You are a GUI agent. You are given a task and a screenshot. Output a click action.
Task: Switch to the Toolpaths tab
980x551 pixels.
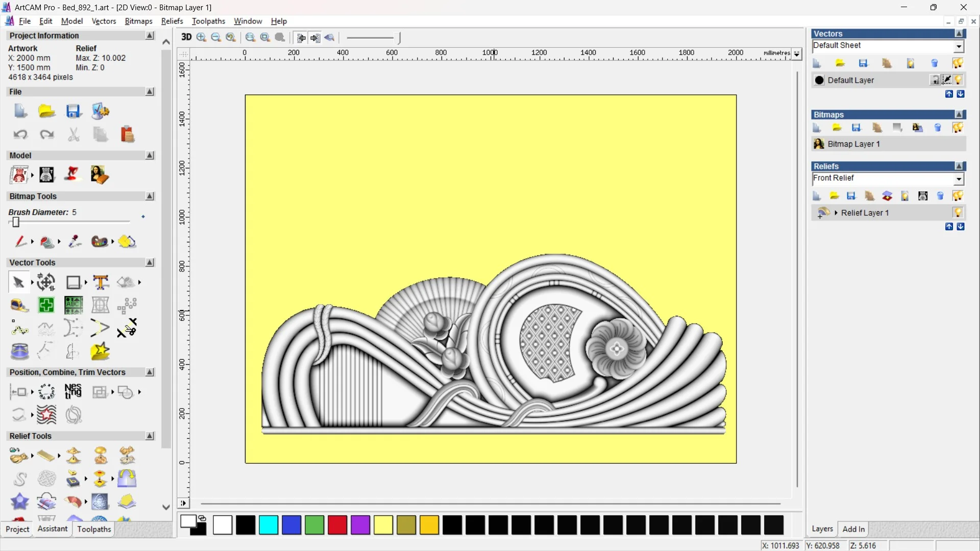[x=94, y=529]
